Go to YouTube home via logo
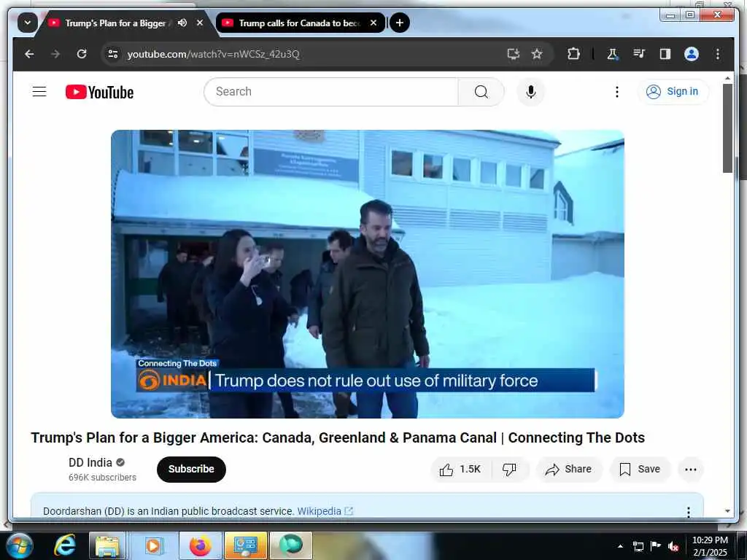The height and width of the screenshot is (560, 747). click(99, 92)
